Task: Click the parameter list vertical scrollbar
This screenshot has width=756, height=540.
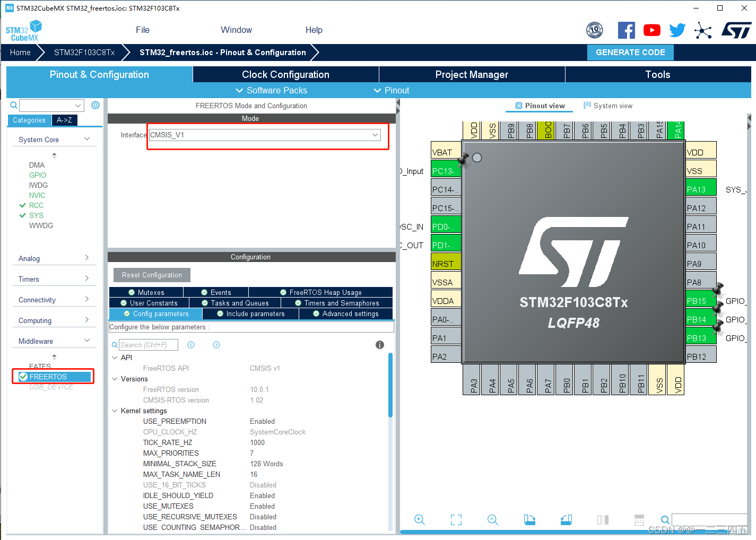Action: click(x=390, y=386)
